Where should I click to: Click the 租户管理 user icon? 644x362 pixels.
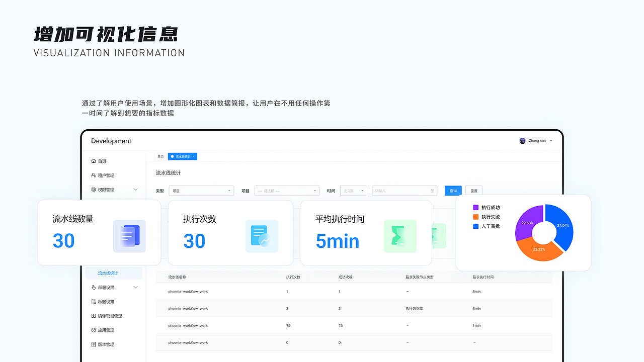click(x=94, y=175)
